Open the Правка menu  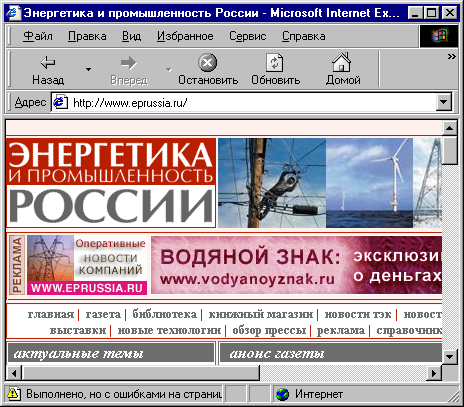[87, 36]
